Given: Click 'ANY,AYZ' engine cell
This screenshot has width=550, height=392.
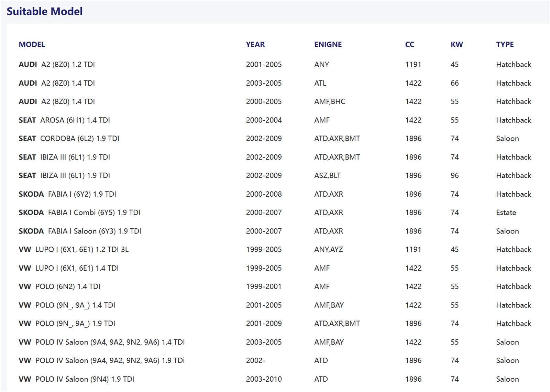Looking at the screenshot, I should [x=329, y=249].
